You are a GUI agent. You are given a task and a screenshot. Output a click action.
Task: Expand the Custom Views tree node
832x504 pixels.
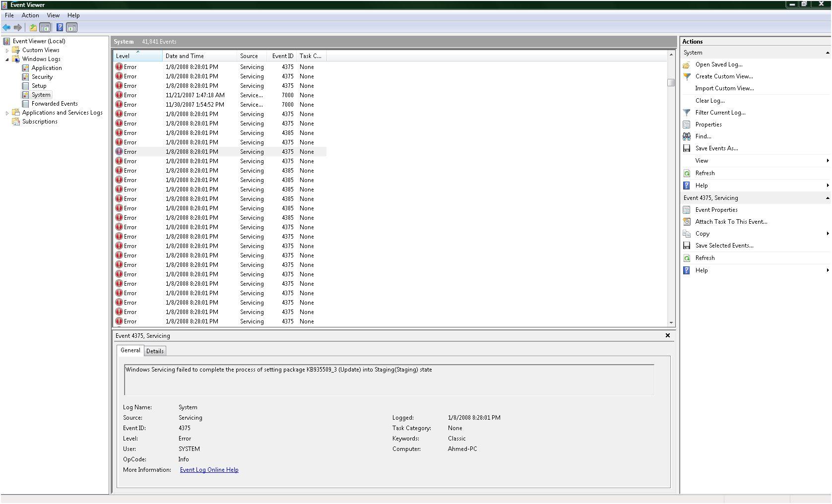pyautogui.click(x=7, y=51)
